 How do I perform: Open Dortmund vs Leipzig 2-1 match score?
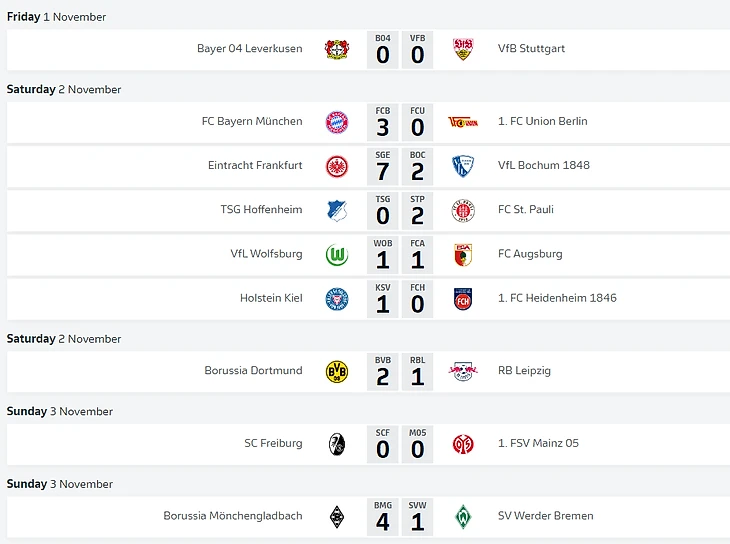(x=400, y=371)
